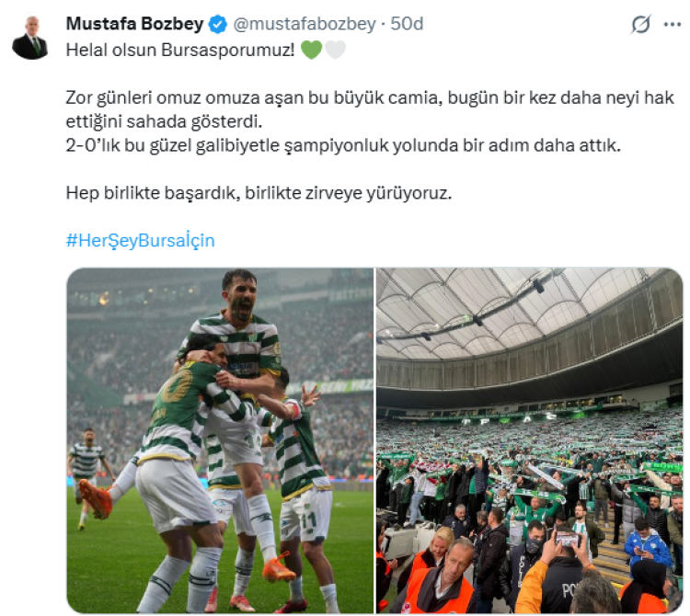Click the white heart emoji

(x=335, y=50)
